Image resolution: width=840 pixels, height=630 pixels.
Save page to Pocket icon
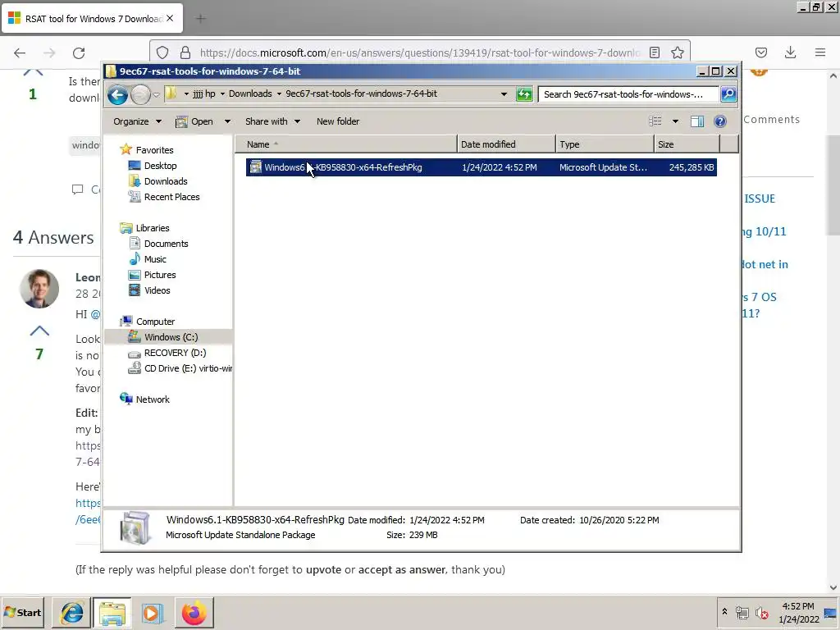pos(760,52)
